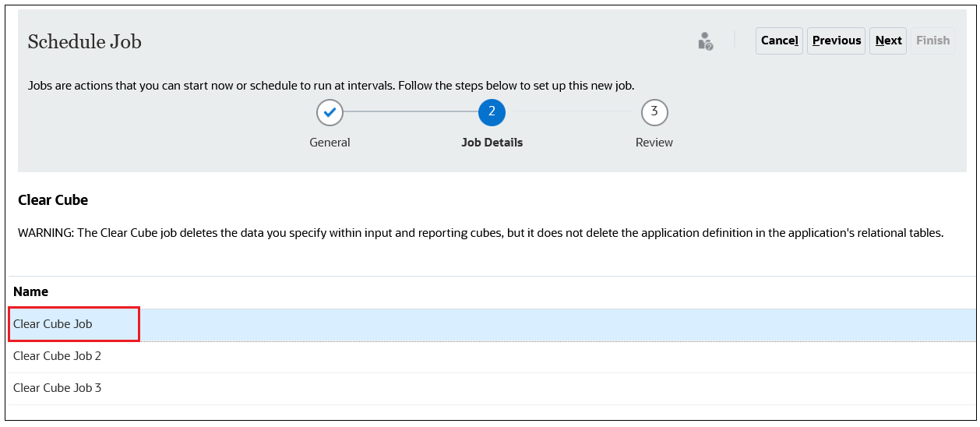Image resolution: width=980 pixels, height=427 pixels.
Task: Select the Clear Cube Job row
Action: [53, 324]
